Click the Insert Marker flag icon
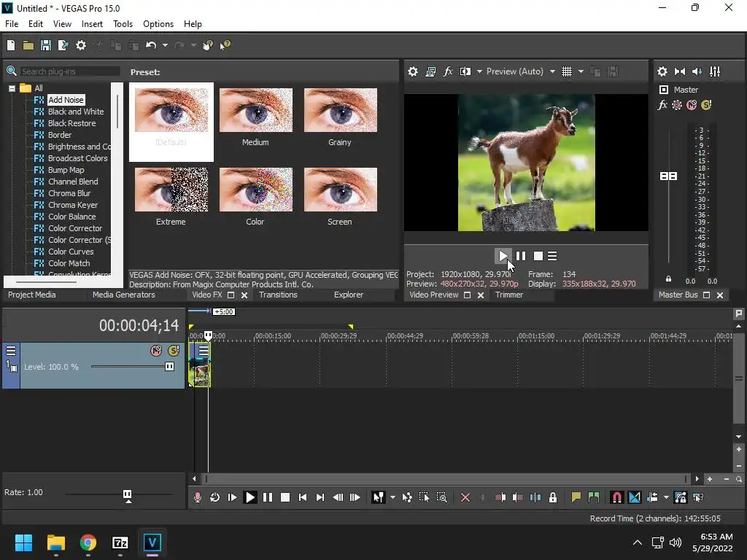Viewport: 747px width, 560px height. (x=576, y=497)
